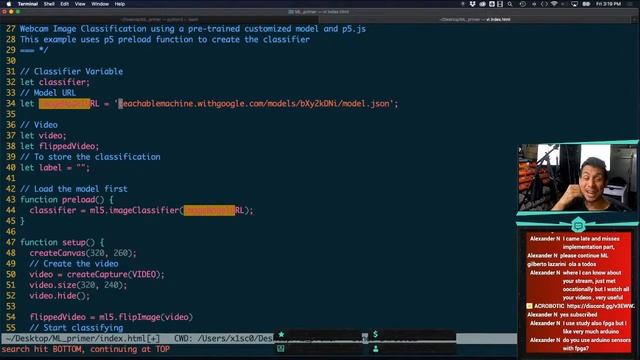Click the 'let video;' line

point(43,136)
